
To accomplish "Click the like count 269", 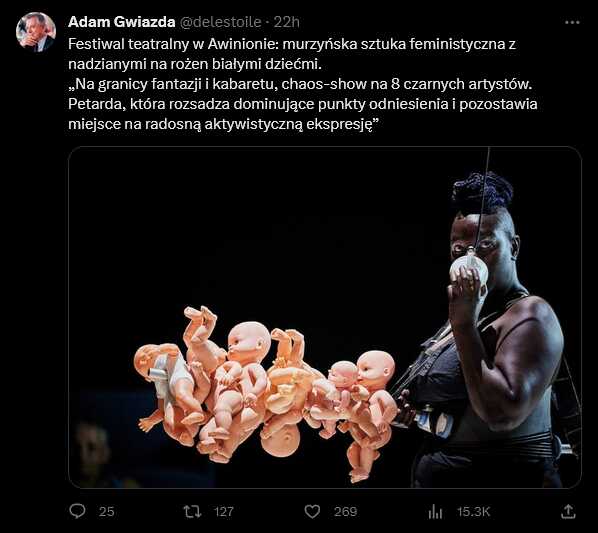I will coord(346,512).
